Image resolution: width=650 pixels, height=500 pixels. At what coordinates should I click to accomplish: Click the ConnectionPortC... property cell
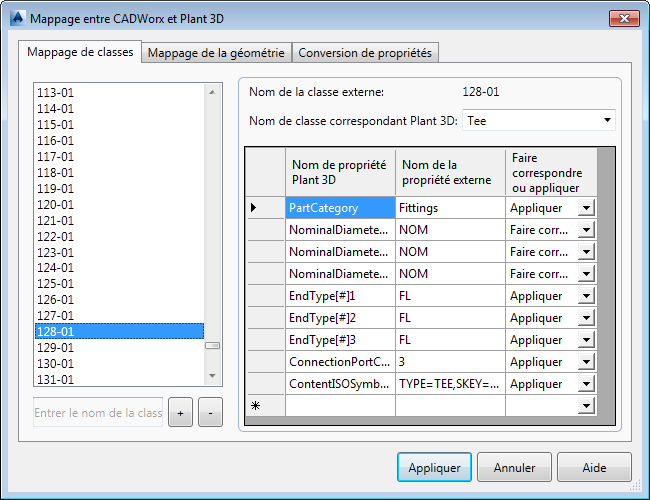point(340,362)
